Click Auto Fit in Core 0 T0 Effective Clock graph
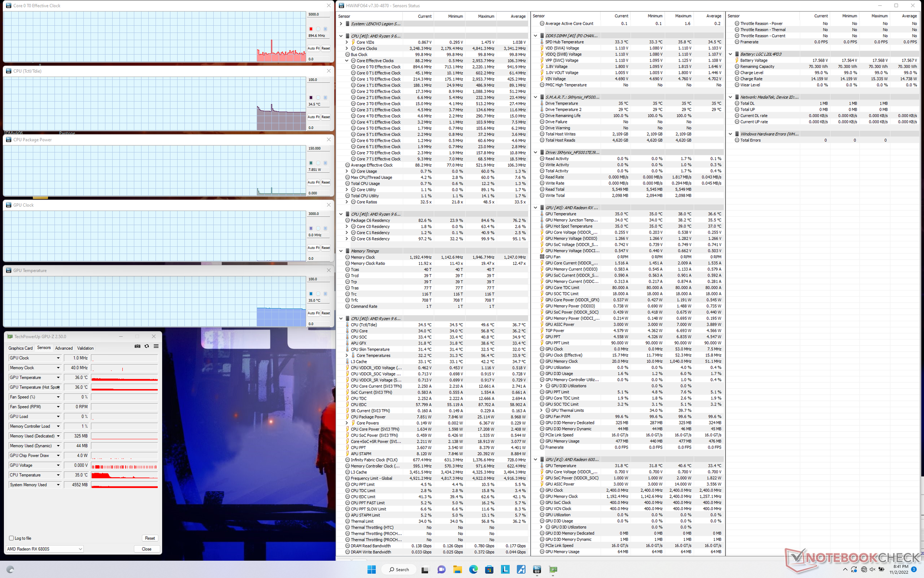Viewport: 924px width, 578px height. [314, 48]
